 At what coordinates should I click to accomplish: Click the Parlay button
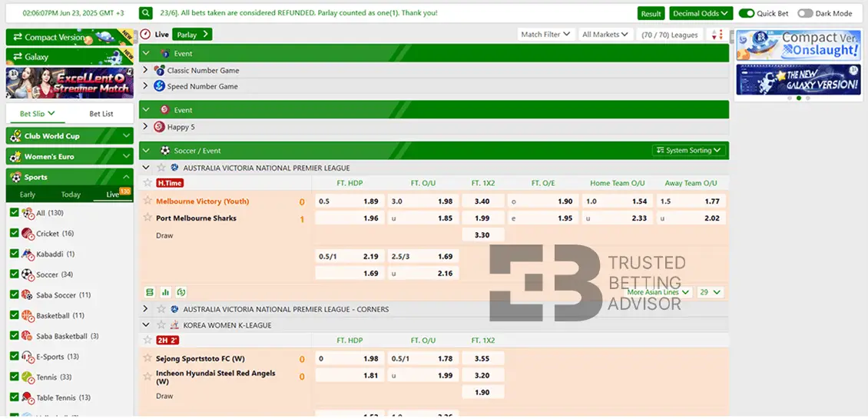192,35
